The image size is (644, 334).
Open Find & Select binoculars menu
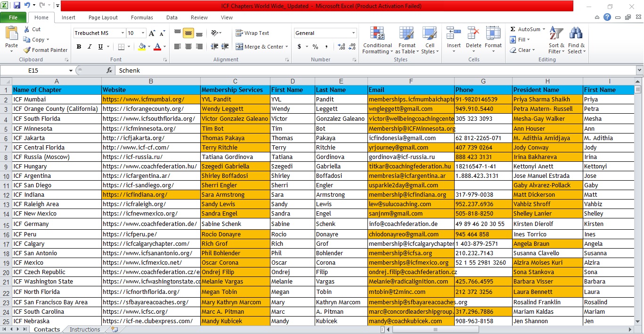[576, 41]
